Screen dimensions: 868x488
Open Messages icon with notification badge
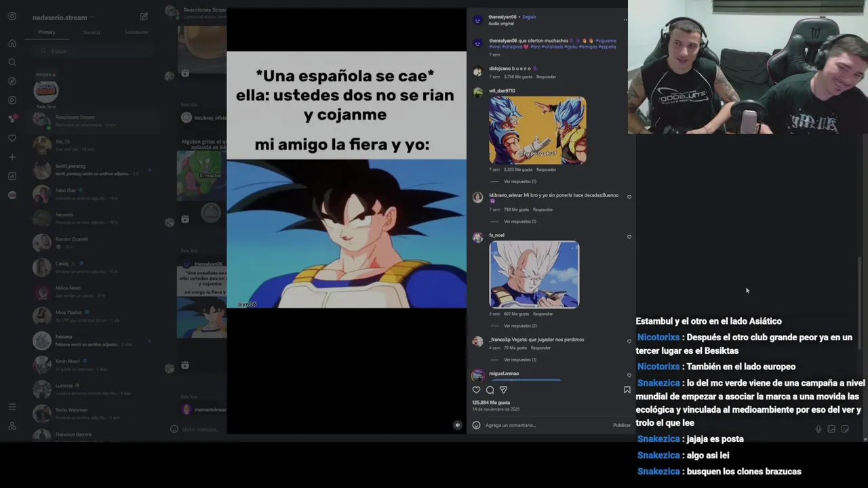pos(12,119)
